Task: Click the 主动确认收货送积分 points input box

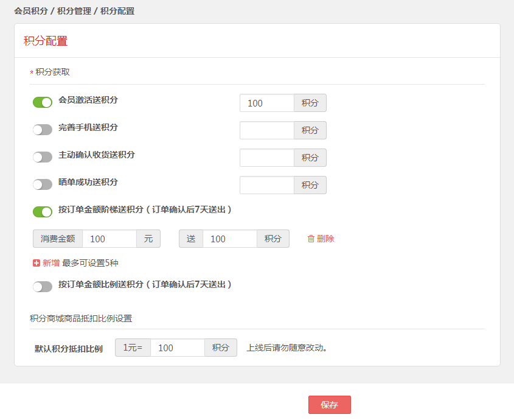Action: click(267, 158)
